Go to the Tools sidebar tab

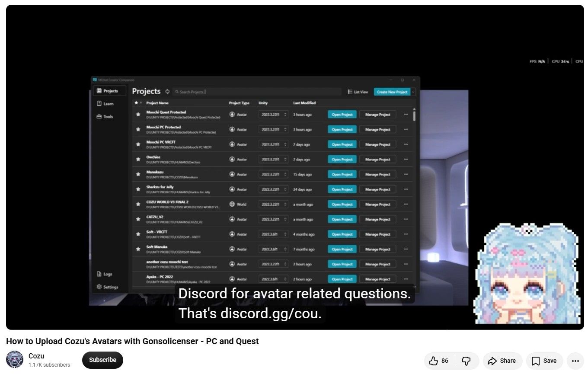[x=105, y=117]
